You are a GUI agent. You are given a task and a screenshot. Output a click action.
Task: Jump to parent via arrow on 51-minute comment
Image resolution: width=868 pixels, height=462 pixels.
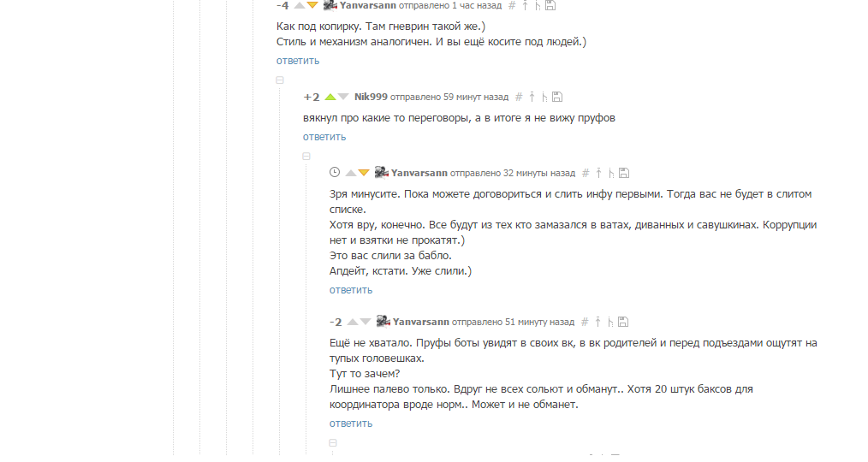pos(597,322)
